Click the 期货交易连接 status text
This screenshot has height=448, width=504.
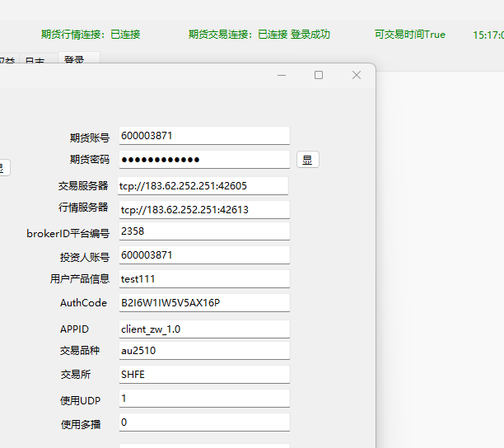click(x=259, y=35)
